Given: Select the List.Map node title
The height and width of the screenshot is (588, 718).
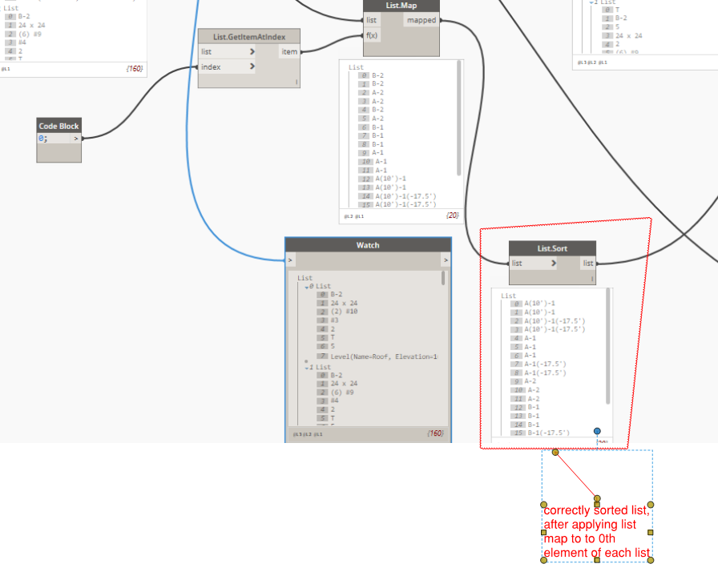Looking at the screenshot, I should pyautogui.click(x=401, y=6).
